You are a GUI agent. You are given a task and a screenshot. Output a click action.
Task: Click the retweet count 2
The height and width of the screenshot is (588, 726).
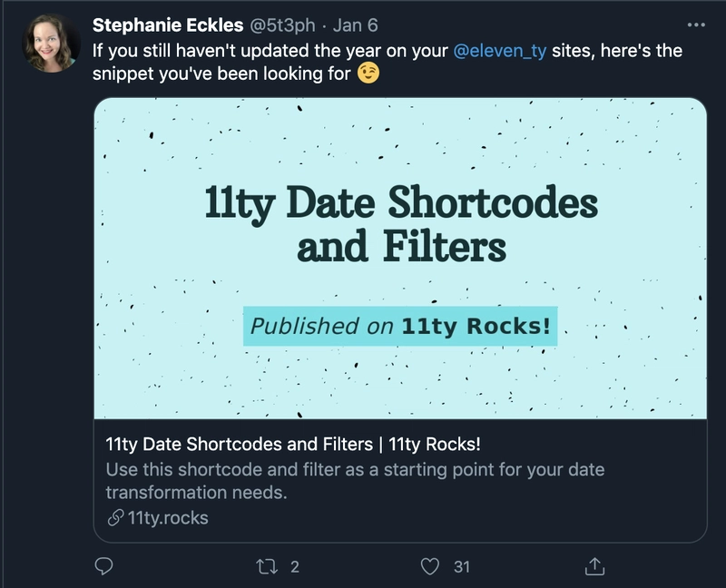[x=295, y=567]
